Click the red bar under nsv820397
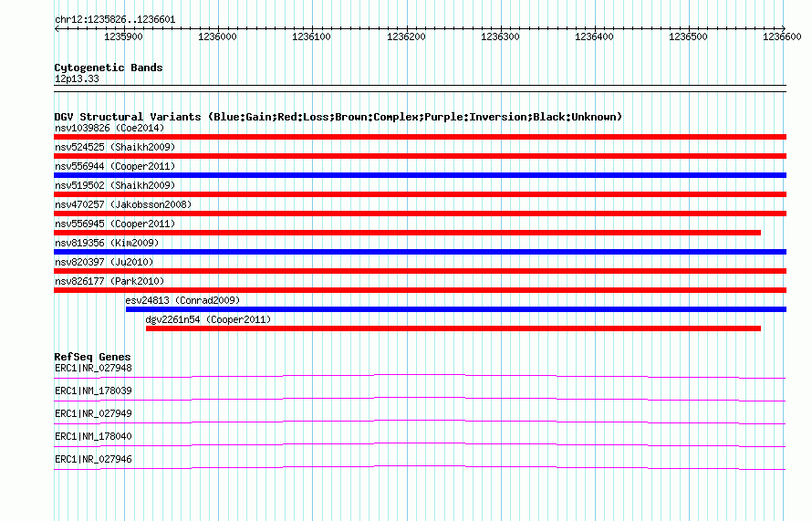812x521 pixels. click(x=420, y=271)
